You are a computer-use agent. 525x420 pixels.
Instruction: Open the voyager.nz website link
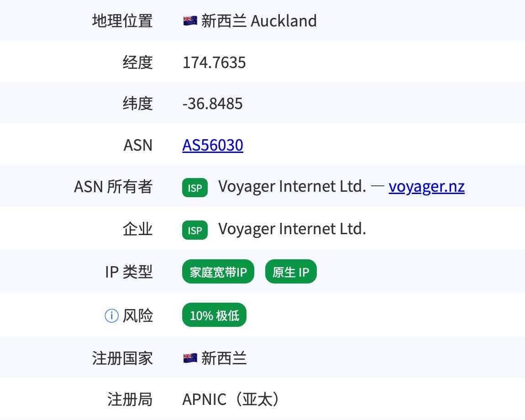[x=426, y=187]
